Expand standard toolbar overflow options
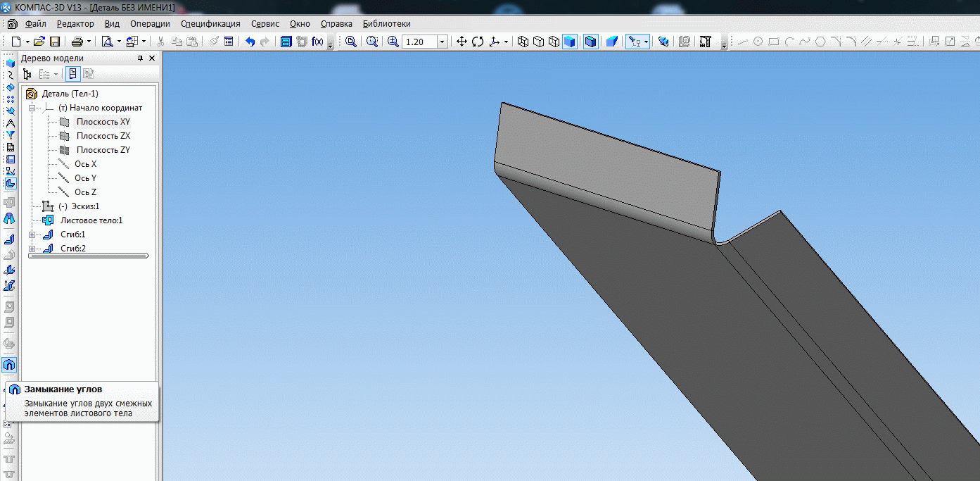The width and height of the screenshot is (980, 481). coord(330,44)
